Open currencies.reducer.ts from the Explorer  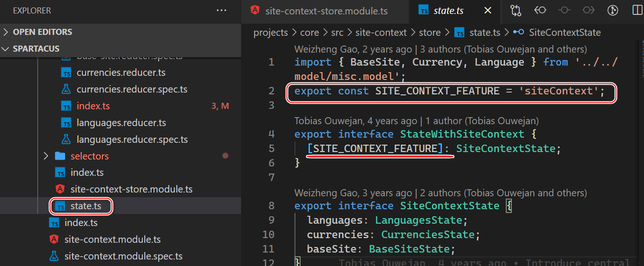pos(121,73)
